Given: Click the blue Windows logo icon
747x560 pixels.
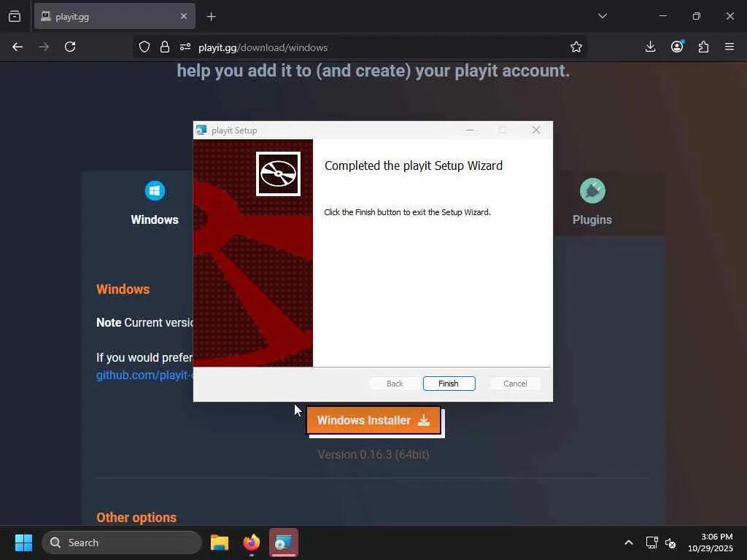Looking at the screenshot, I should point(155,191).
